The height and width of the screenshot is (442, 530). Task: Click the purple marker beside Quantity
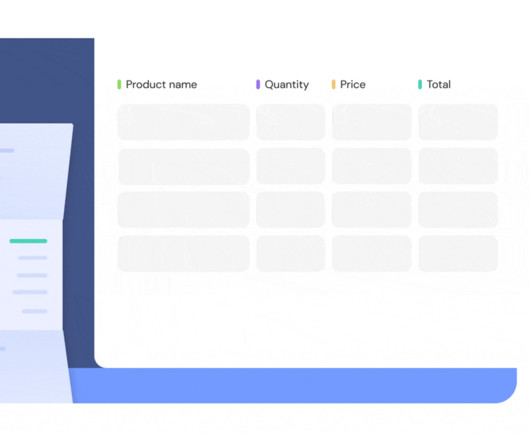pyautogui.click(x=258, y=84)
